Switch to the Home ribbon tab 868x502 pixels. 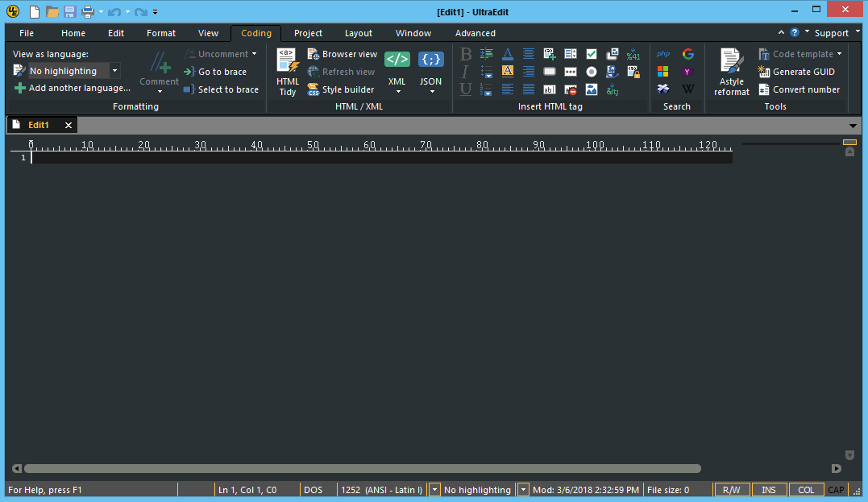click(73, 33)
